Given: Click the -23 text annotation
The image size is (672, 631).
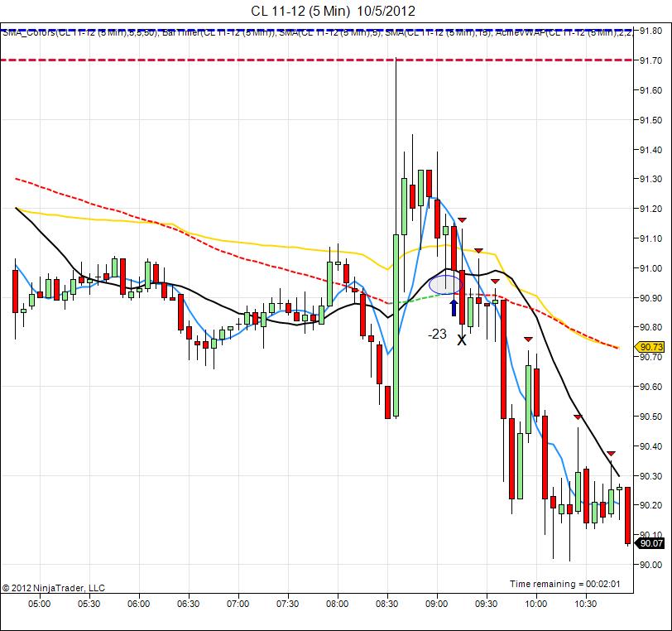Looking at the screenshot, I should tap(437, 334).
